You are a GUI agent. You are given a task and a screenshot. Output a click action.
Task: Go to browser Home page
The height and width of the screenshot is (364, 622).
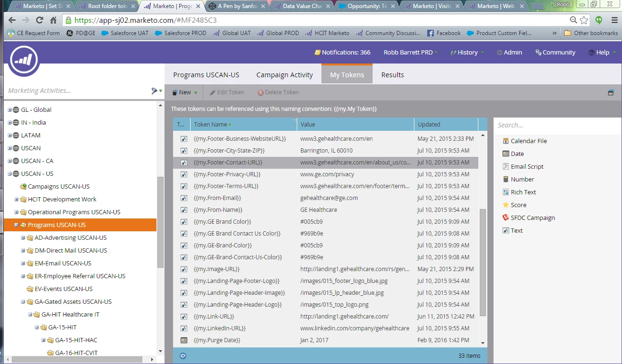point(54,20)
